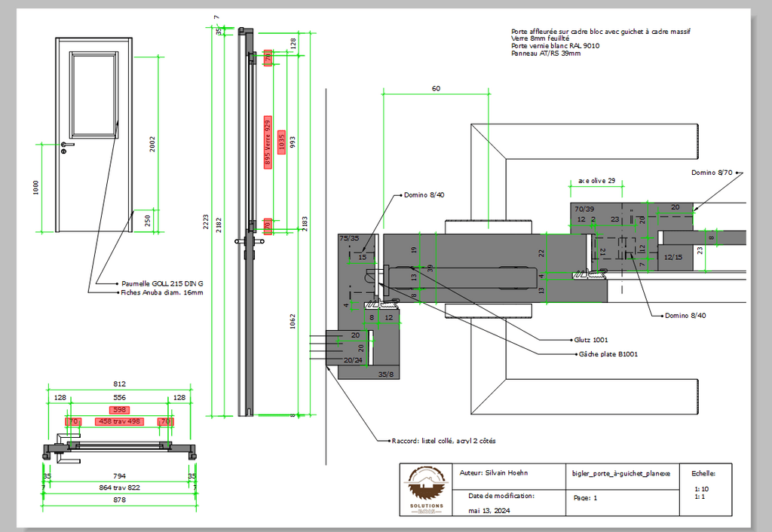This screenshot has height=532, width=772.
Task: Click the '1:1' scale value
Action: coord(700,497)
